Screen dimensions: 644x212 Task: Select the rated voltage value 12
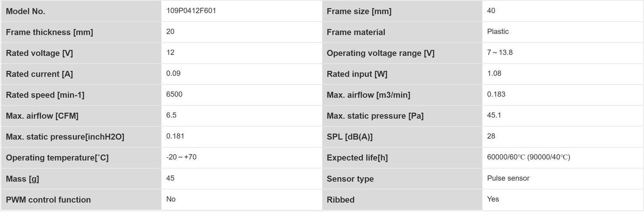[x=170, y=52]
